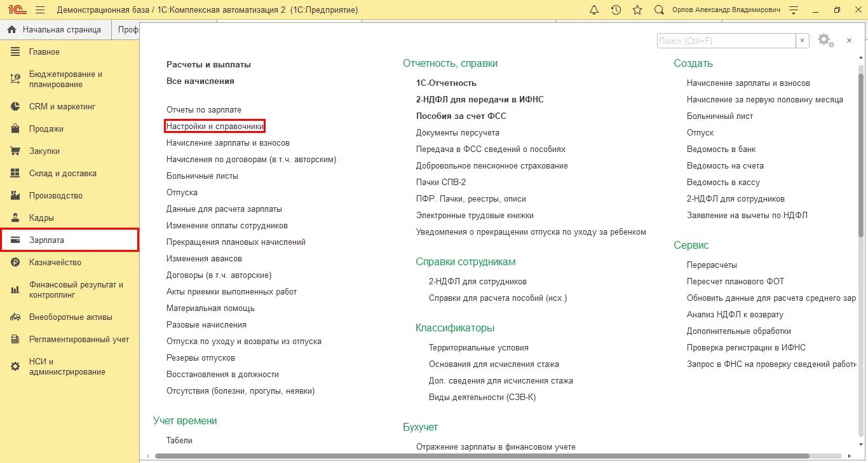This screenshot has width=868, height=463.
Task: Open 1С-Отчетность
Action: pos(446,83)
